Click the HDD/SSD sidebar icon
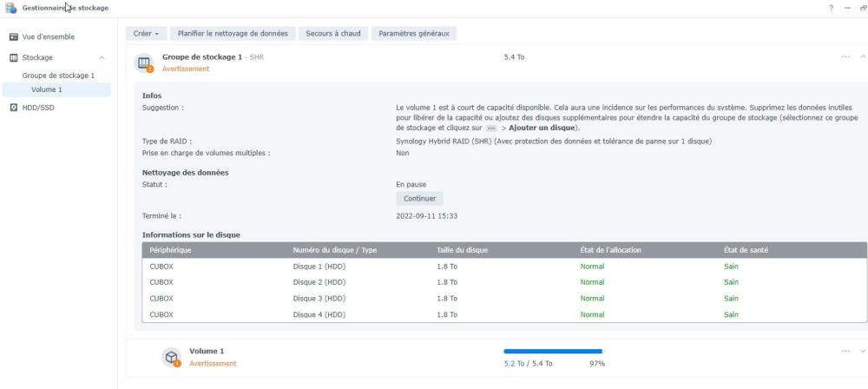This screenshot has width=868, height=389. pos(13,108)
